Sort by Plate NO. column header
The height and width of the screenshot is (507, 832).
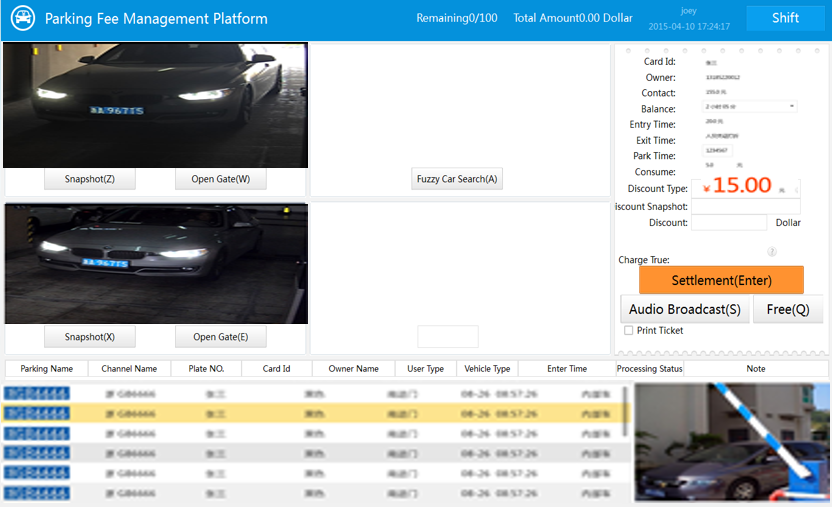pos(206,369)
